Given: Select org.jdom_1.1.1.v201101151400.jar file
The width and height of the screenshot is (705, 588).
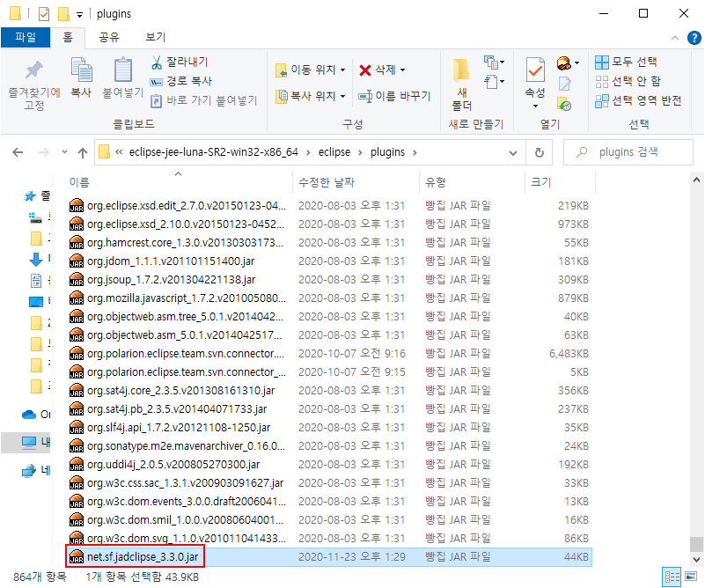Looking at the screenshot, I should [330, 261].
